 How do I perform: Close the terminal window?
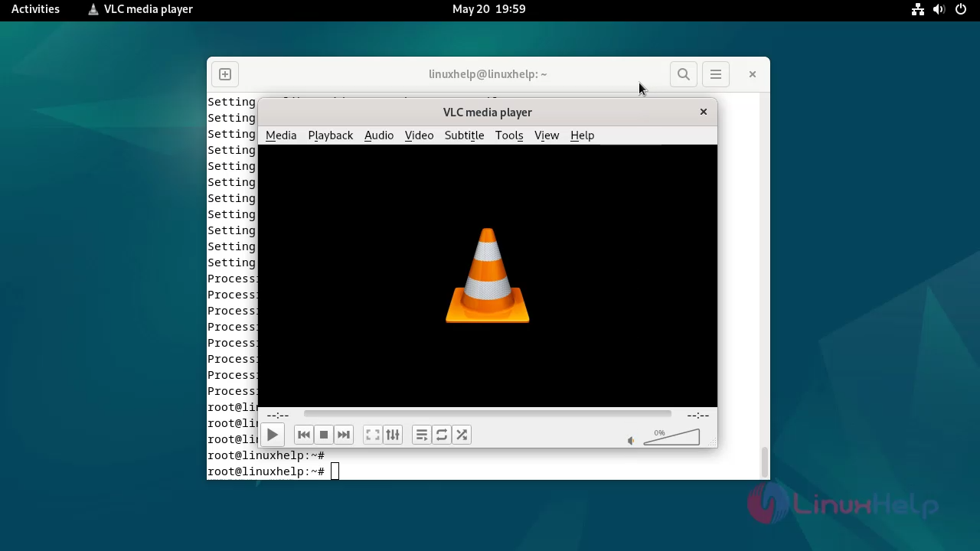click(753, 74)
